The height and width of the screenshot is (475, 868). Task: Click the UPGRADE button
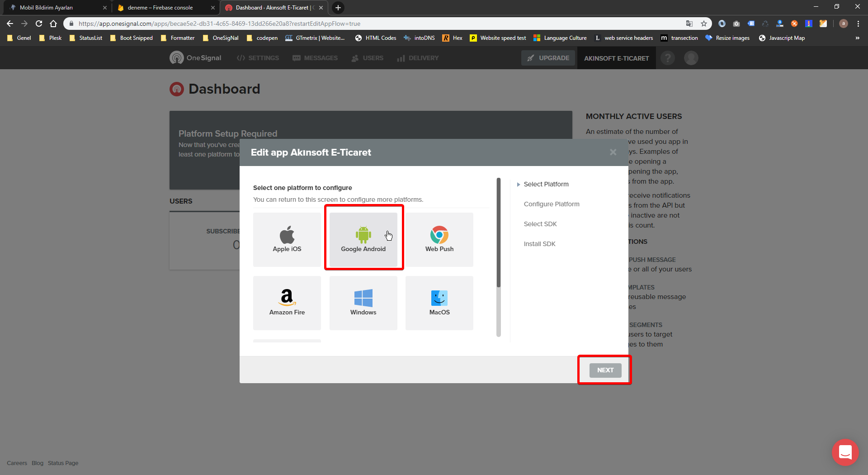[548, 58]
